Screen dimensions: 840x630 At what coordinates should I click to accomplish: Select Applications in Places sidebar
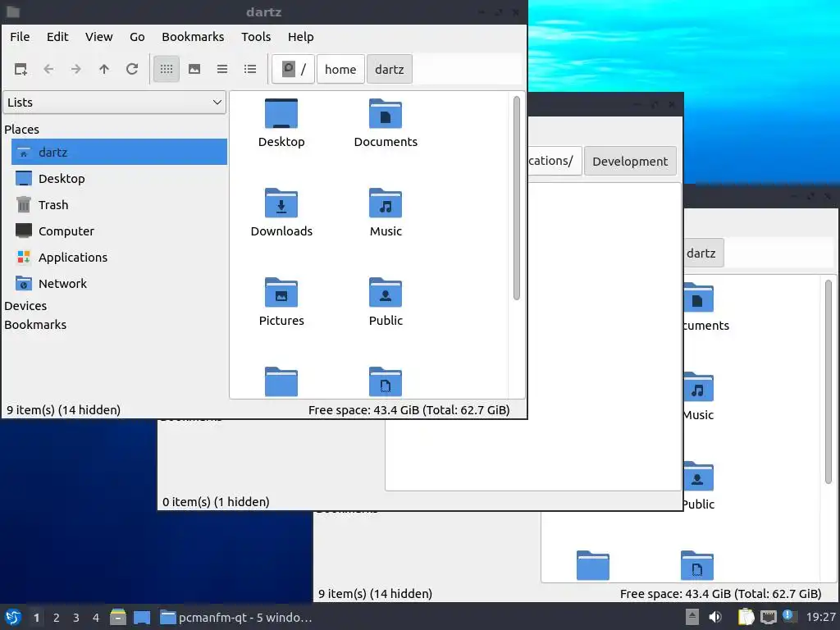(119, 257)
